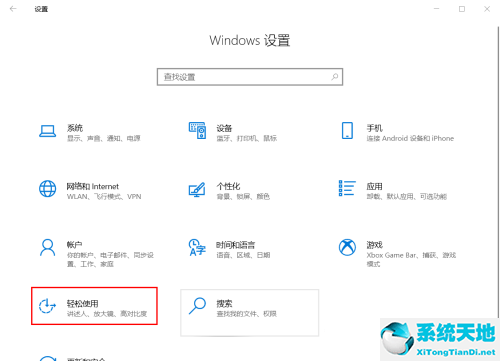500x361 pixels.
Task: Open the 帐户 person icon
Action: [48, 247]
